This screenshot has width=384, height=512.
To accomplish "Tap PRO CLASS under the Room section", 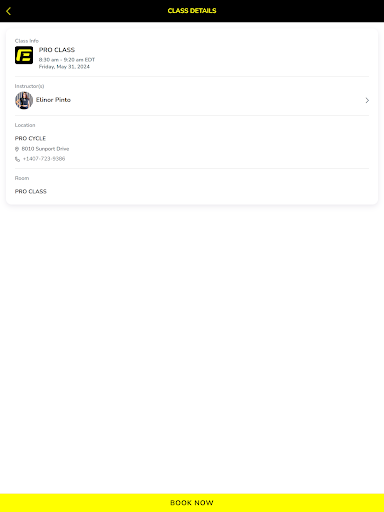I will 31,191.
